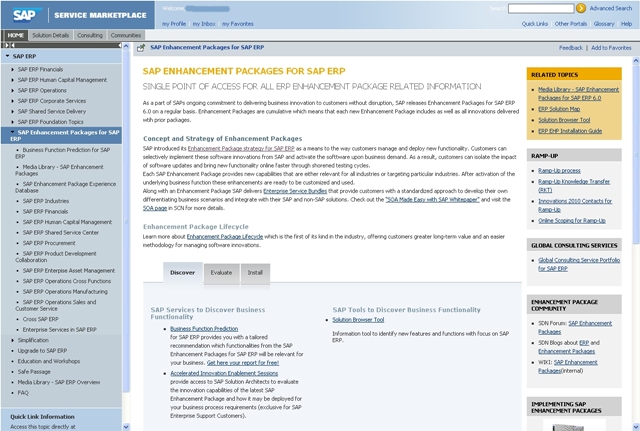Expand SAP ERP Financials tree node
The width and height of the screenshot is (640, 431).
click(13, 69)
